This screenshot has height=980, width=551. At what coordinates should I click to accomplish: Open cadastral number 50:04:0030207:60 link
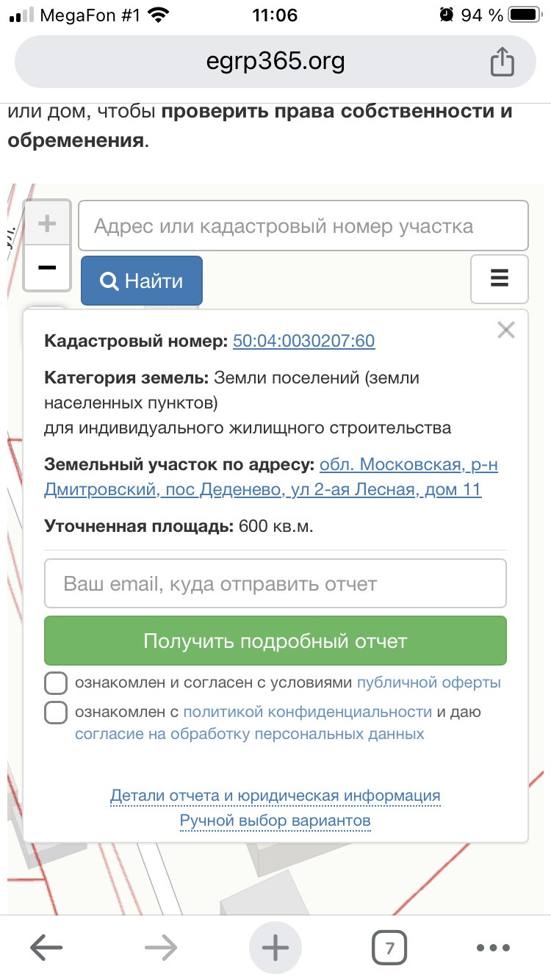303,341
